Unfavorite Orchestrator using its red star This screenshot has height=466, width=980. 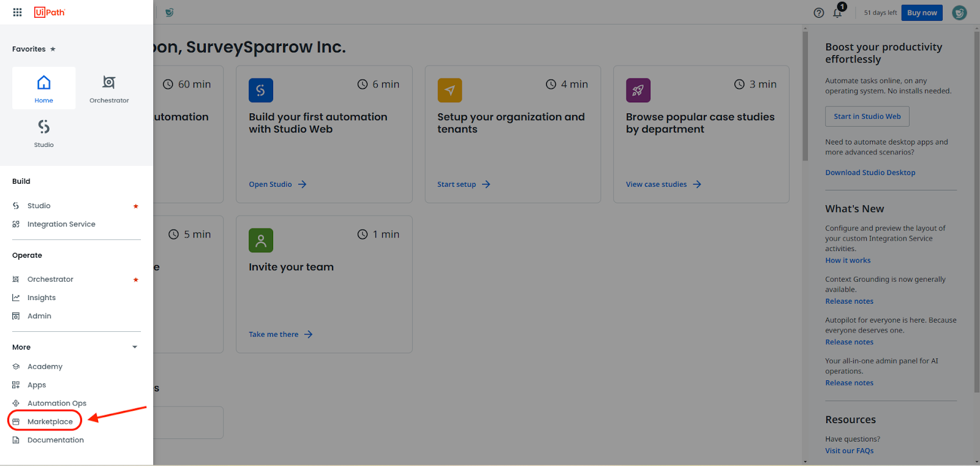click(136, 280)
